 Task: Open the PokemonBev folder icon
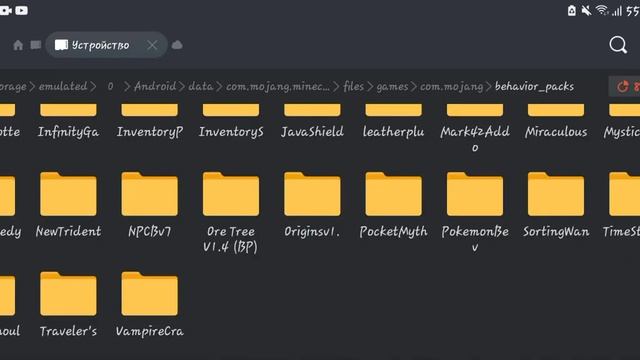point(475,194)
